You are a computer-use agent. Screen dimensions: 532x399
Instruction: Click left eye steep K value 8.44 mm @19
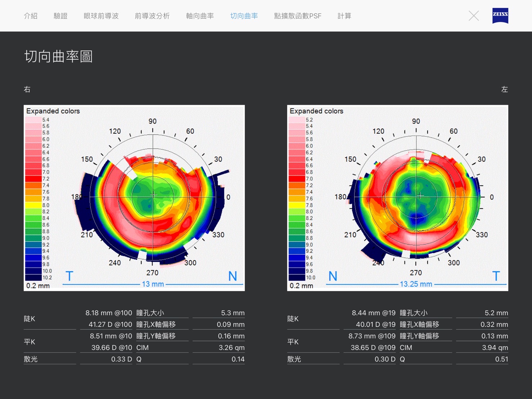(x=374, y=313)
